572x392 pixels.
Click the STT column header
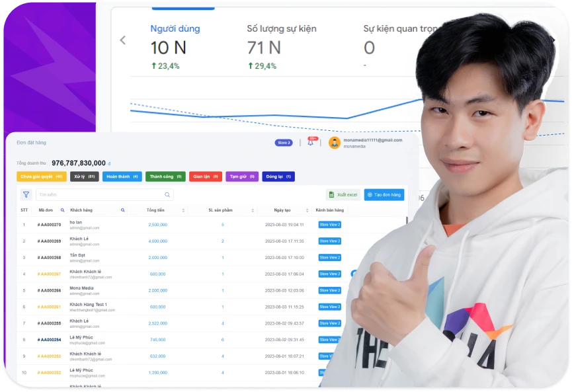pyautogui.click(x=24, y=210)
